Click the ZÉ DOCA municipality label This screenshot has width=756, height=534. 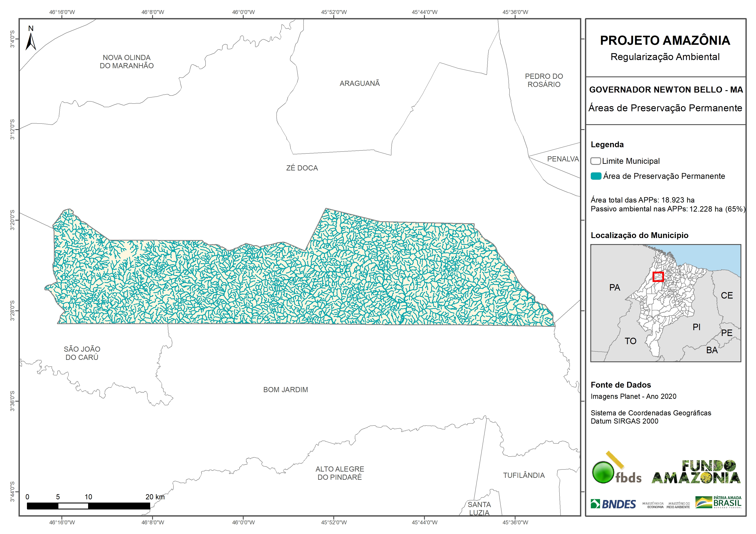click(x=302, y=168)
